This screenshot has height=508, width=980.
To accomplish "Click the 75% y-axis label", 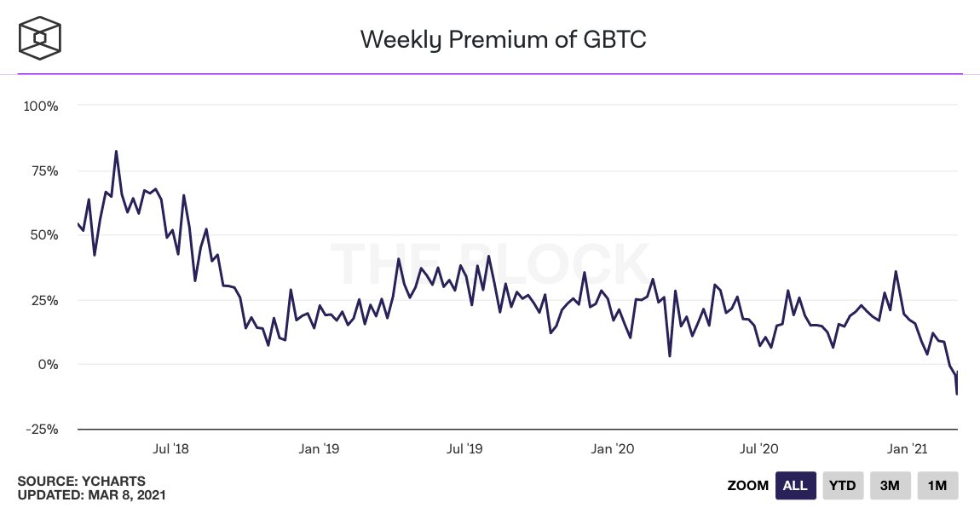I will 43,171.
